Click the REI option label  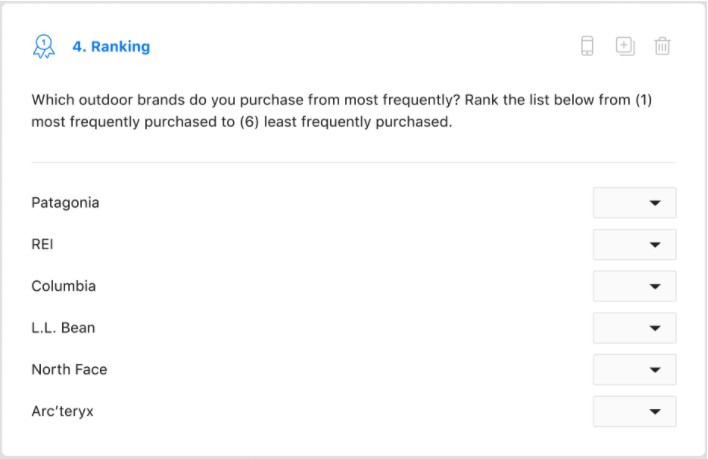coord(42,244)
